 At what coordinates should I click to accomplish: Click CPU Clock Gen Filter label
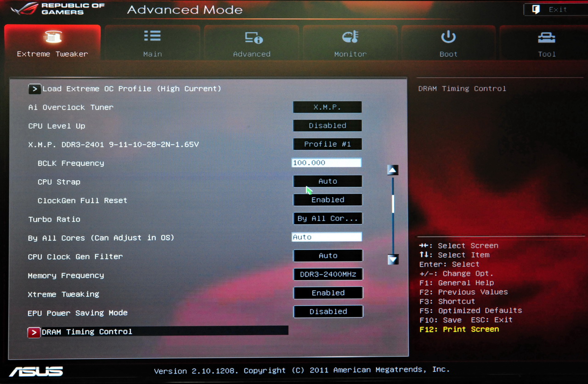75,257
